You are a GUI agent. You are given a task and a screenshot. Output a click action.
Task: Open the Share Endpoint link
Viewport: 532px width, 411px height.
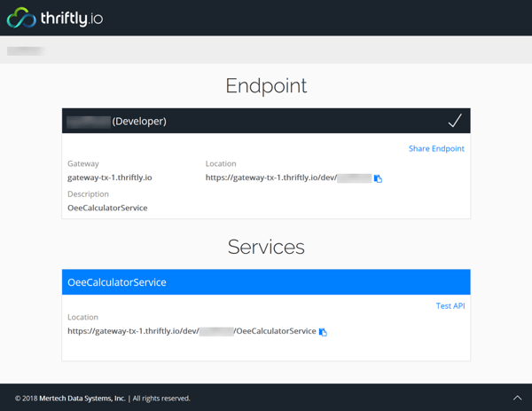(x=436, y=148)
